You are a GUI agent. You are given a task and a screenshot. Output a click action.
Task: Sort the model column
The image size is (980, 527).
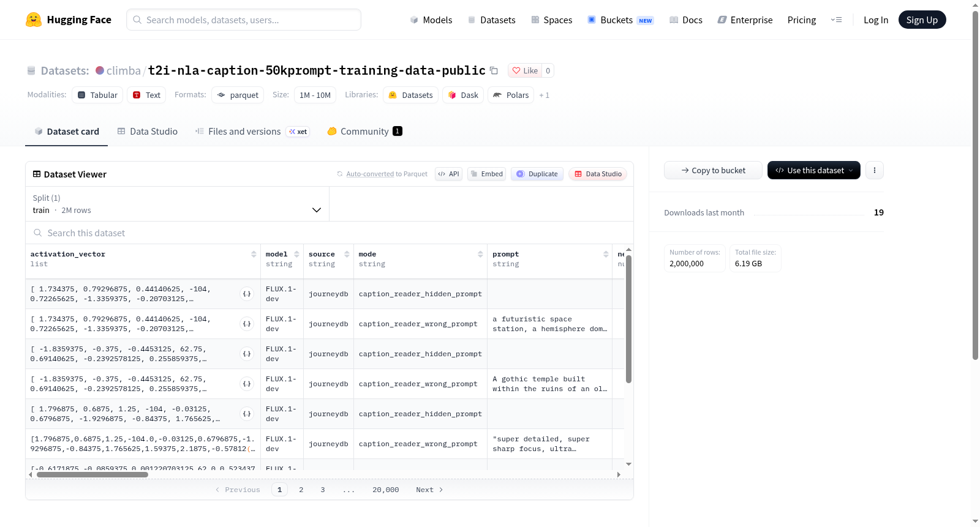296,254
